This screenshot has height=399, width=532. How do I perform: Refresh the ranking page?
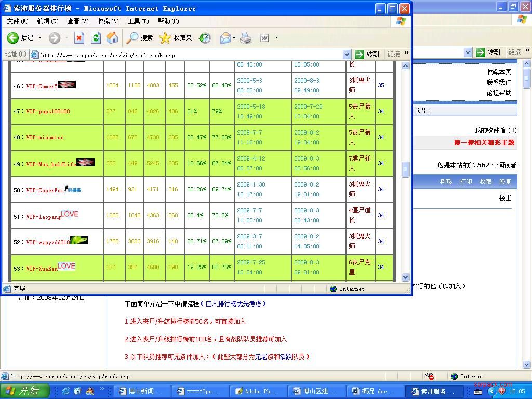point(96,38)
